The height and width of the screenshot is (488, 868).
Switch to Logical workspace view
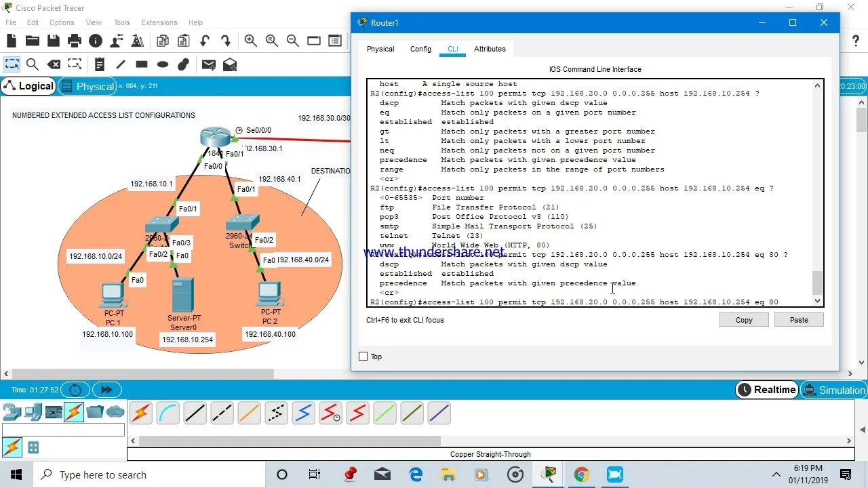(x=28, y=86)
